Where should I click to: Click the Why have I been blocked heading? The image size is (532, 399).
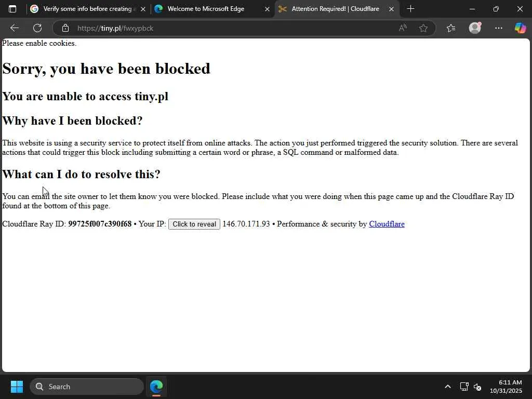pyautogui.click(x=72, y=121)
